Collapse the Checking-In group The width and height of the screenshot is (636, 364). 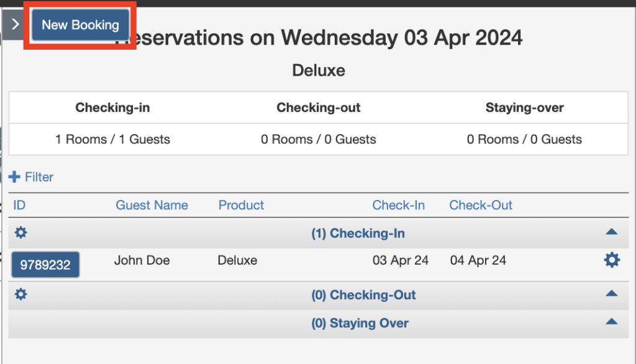[x=611, y=230]
